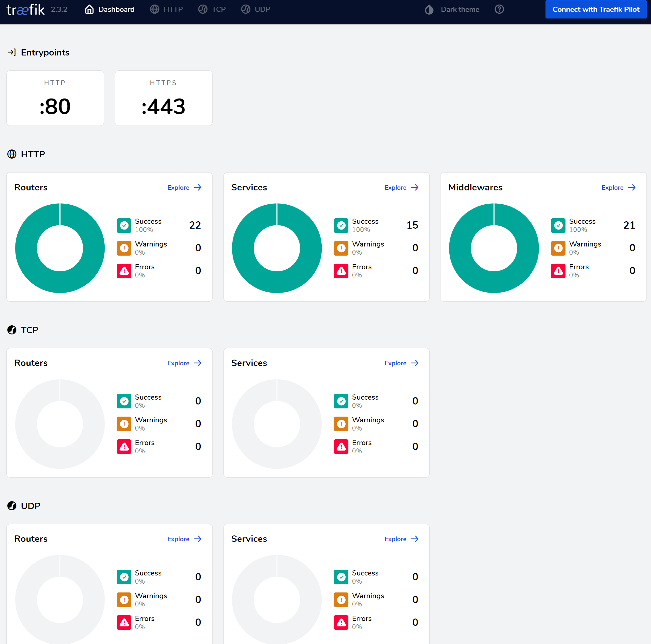Screen dimensions: 651x644
Task: Explore UDP Services
Action: [x=401, y=539]
